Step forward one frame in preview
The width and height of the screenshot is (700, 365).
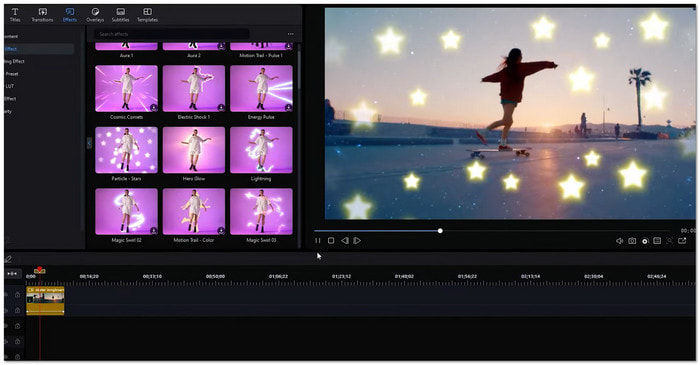[x=357, y=241]
